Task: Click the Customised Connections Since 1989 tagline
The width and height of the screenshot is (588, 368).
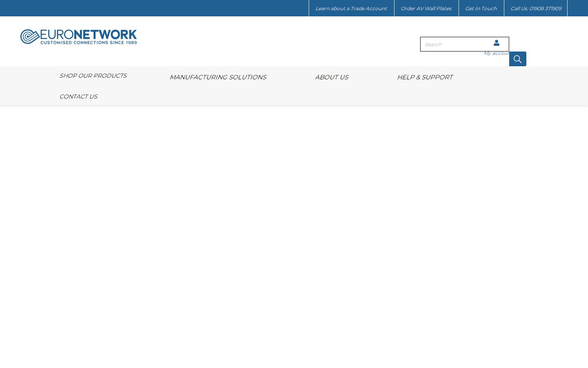Action: pos(88,42)
